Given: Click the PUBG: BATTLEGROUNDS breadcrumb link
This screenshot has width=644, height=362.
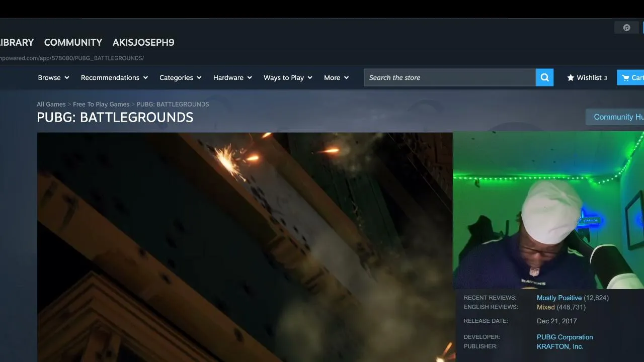Looking at the screenshot, I should 173,104.
